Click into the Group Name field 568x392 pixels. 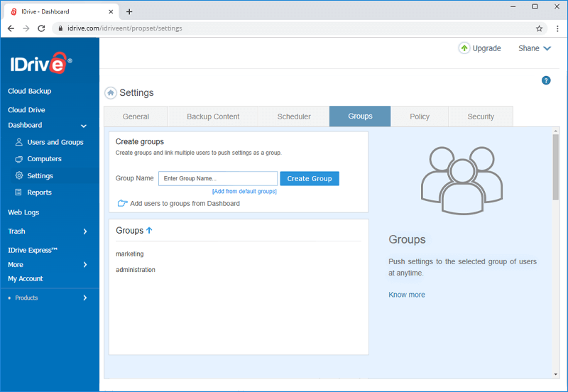click(218, 179)
